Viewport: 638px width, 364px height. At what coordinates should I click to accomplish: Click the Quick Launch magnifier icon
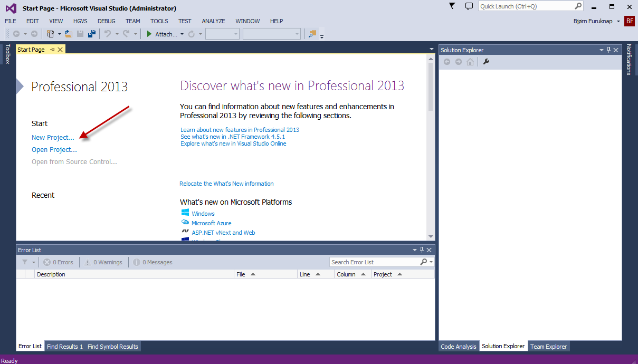(x=578, y=6)
